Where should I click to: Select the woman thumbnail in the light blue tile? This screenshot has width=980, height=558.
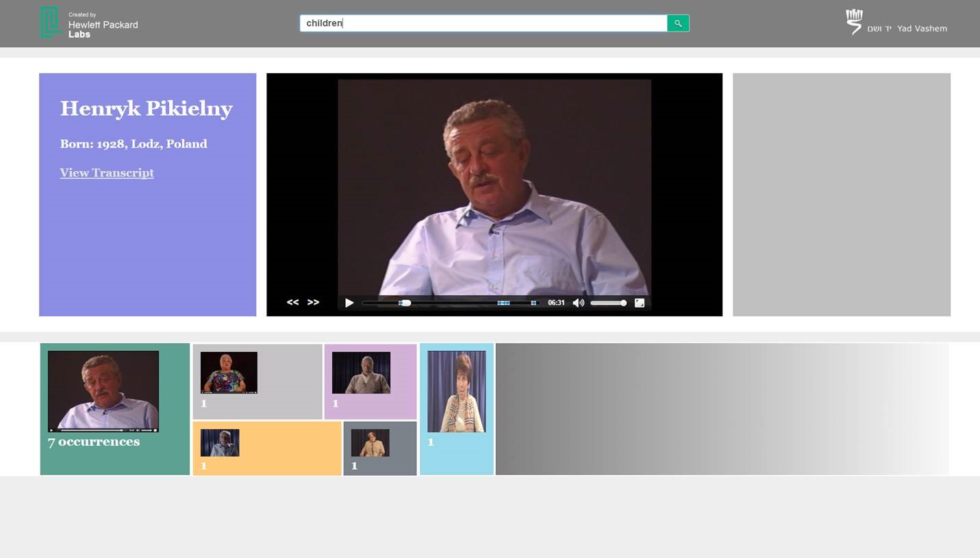pos(456,391)
